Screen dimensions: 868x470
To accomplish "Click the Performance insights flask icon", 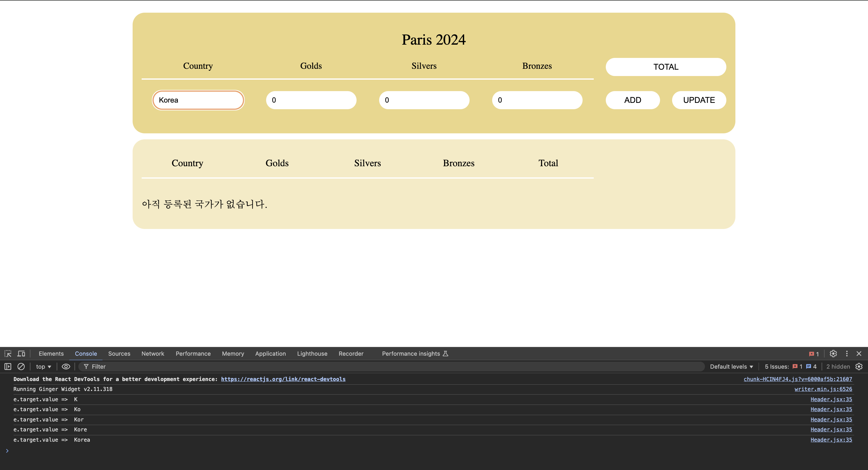I will click(445, 353).
